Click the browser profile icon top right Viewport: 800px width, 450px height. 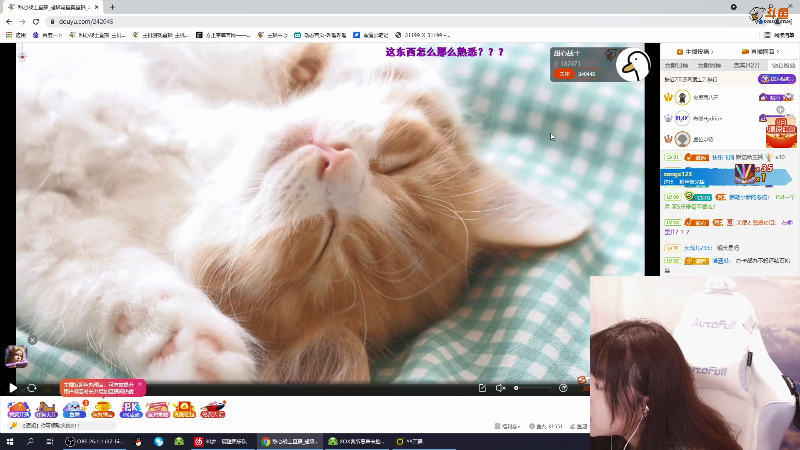click(x=734, y=7)
